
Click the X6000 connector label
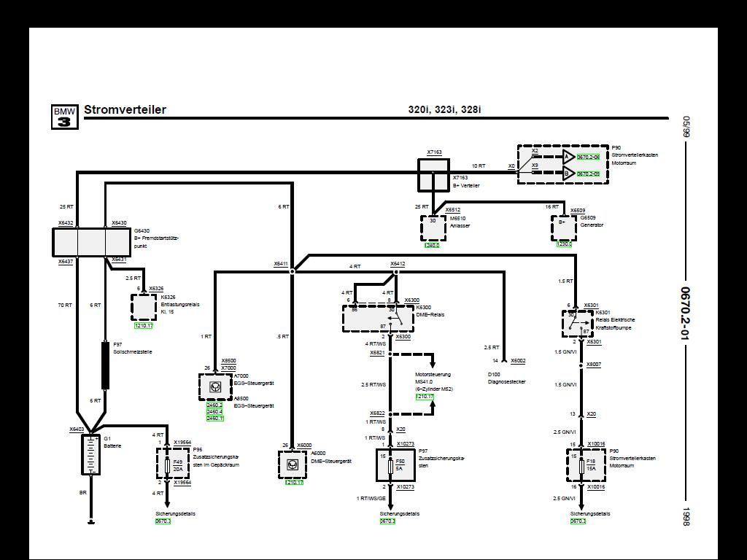(304, 446)
